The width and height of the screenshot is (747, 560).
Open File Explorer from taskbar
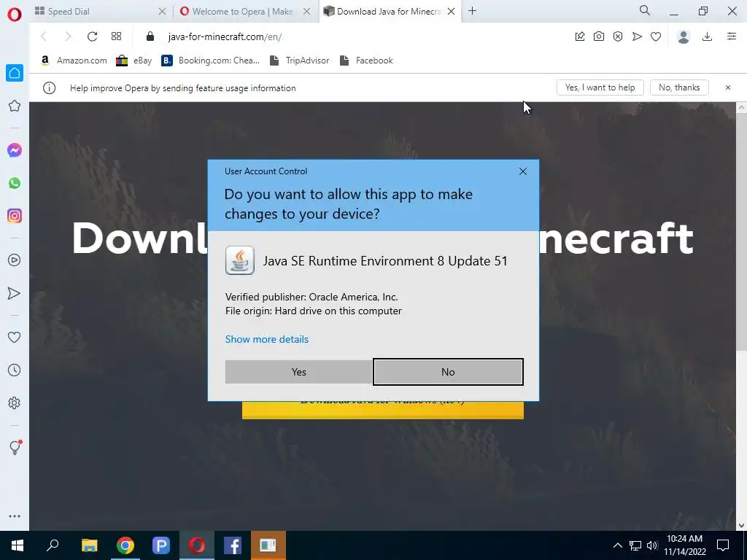(x=89, y=545)
